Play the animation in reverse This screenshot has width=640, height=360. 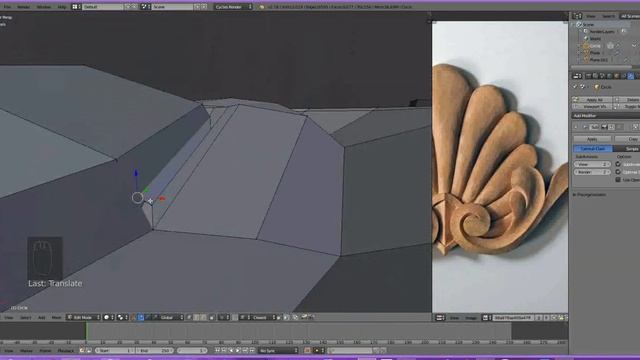[x=231, y=351]
